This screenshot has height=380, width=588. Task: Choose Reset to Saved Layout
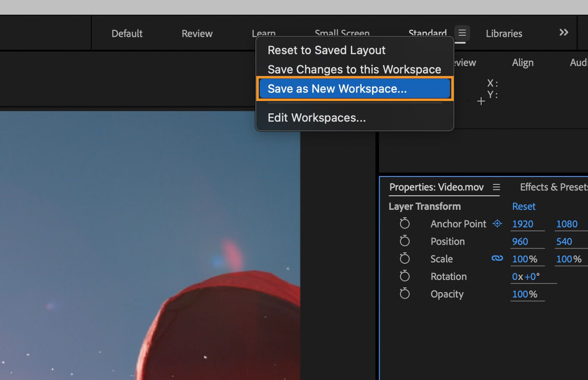326,50
